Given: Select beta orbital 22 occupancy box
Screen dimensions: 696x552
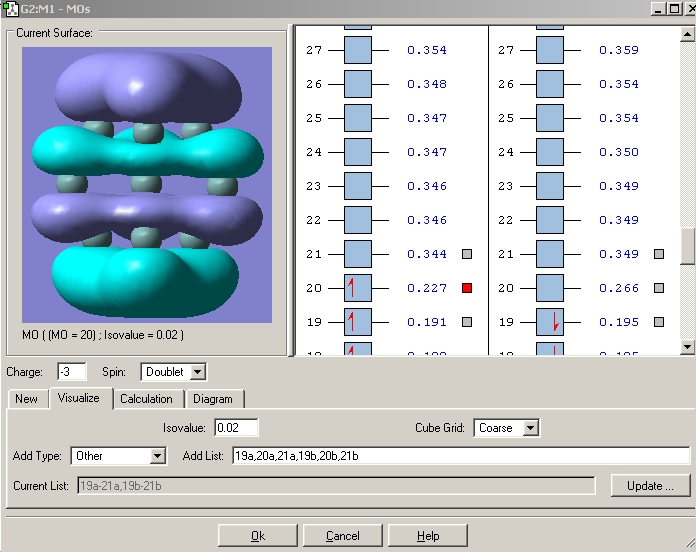Looking at the screenshot, I should (550, 220).
